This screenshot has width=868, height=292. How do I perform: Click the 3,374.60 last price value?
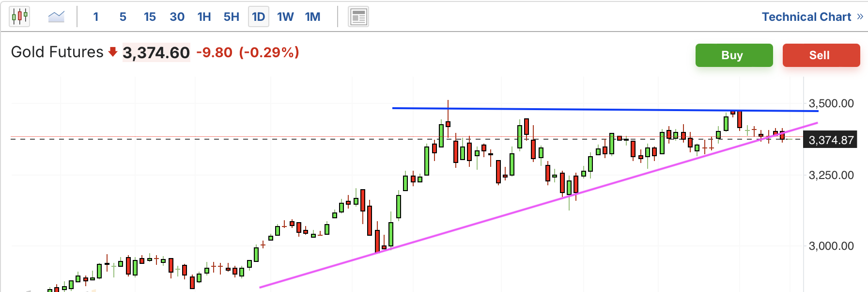pos(156,52)
